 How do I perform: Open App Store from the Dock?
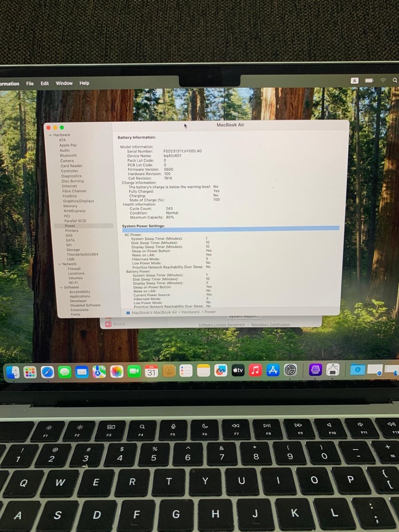[273, 370]
